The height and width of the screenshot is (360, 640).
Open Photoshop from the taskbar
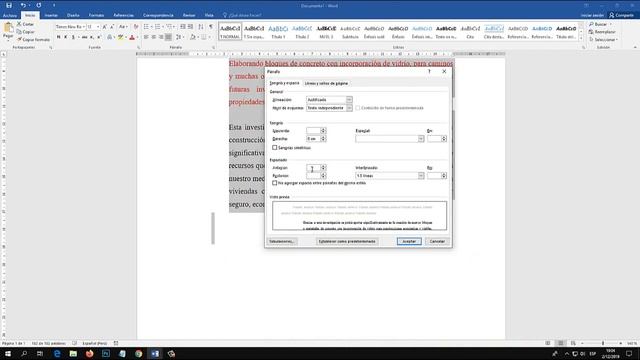106,353
